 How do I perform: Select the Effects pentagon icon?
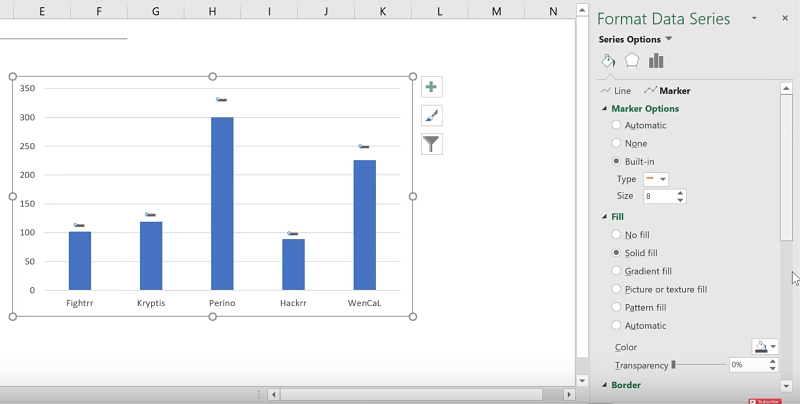tap(632, 61)
